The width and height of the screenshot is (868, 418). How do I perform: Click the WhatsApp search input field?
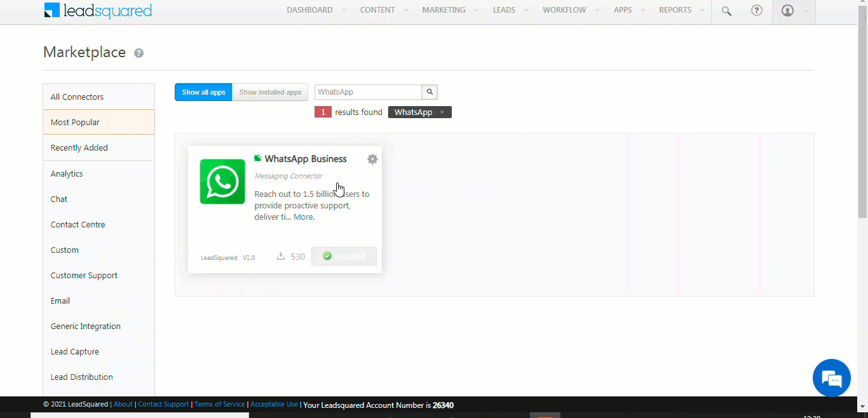368,92
